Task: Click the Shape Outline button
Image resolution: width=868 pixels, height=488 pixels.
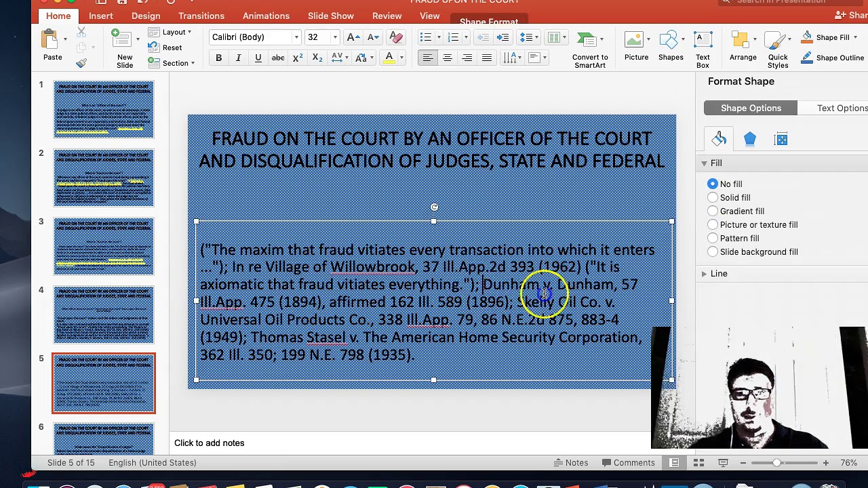Action: click(x=833, y=58)
